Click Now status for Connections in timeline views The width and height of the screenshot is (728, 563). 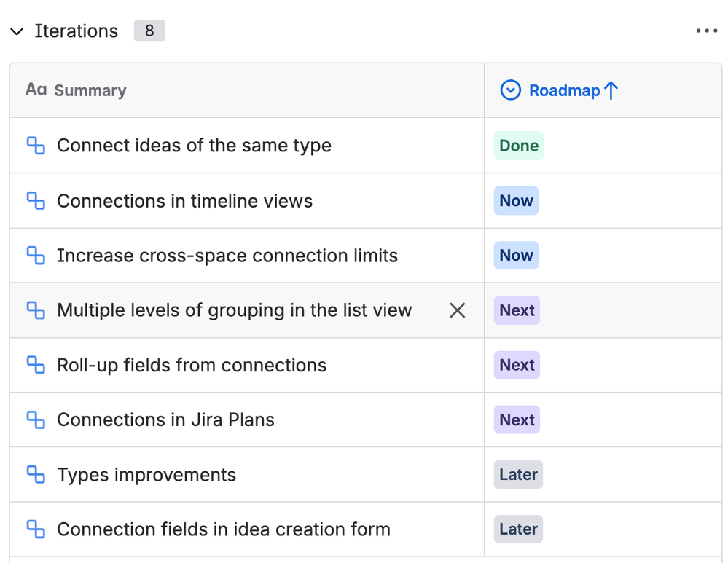[516, 201]
